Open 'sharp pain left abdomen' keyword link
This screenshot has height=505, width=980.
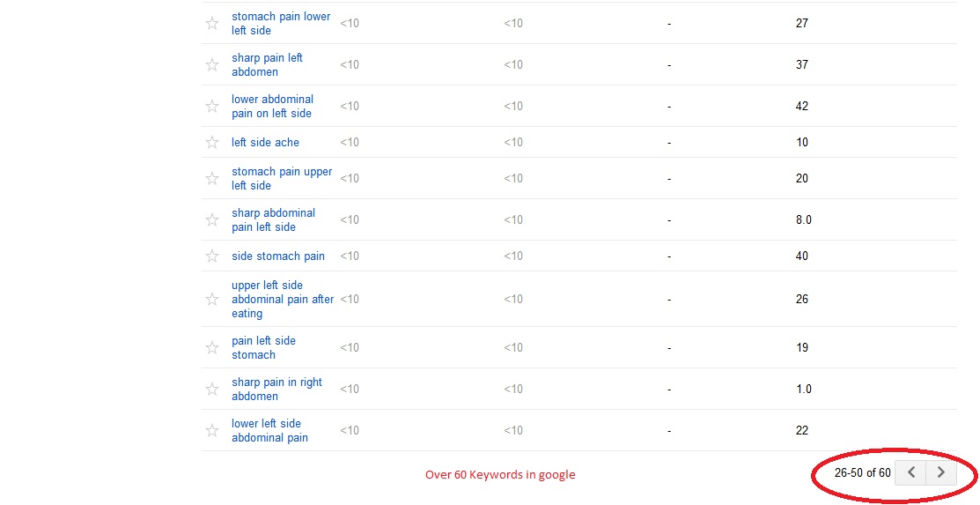[x=267, y=64]
